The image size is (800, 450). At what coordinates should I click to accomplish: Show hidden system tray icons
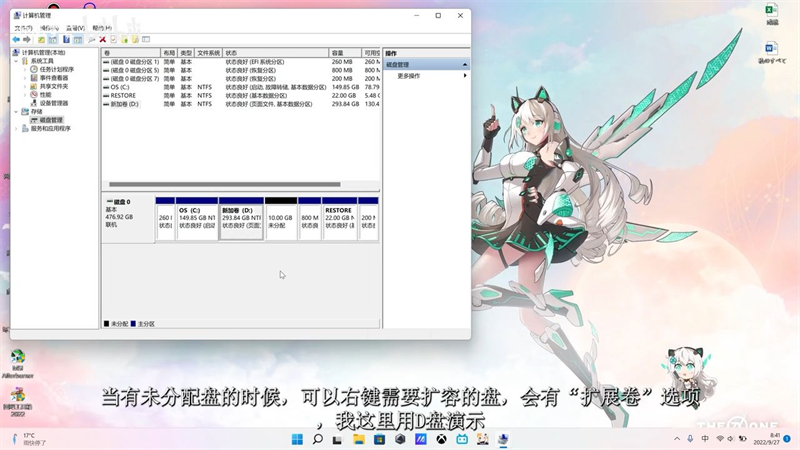pyautogui.click(x=677, y=439)
